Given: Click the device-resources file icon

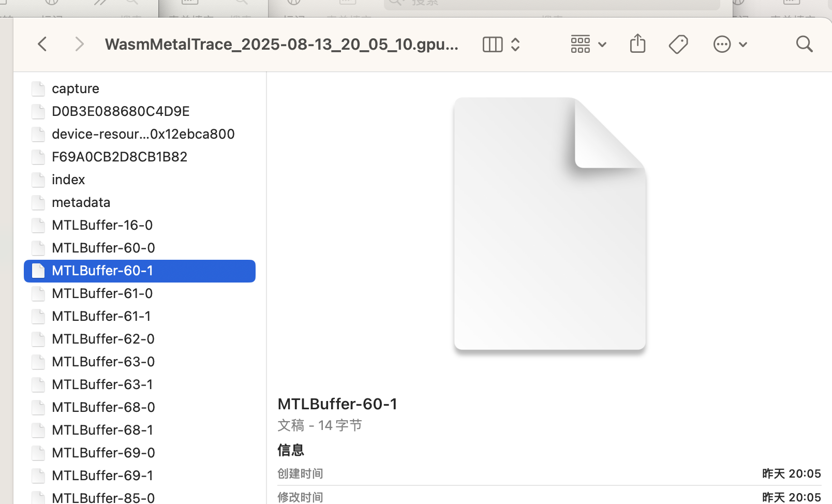Looking at the screenshot, I should (38, 135).
